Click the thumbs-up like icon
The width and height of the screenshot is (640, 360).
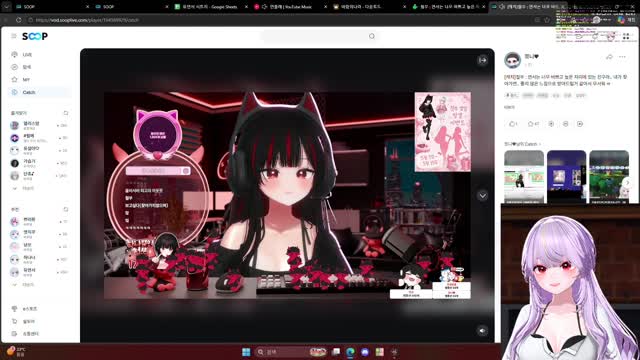[512, 124]
